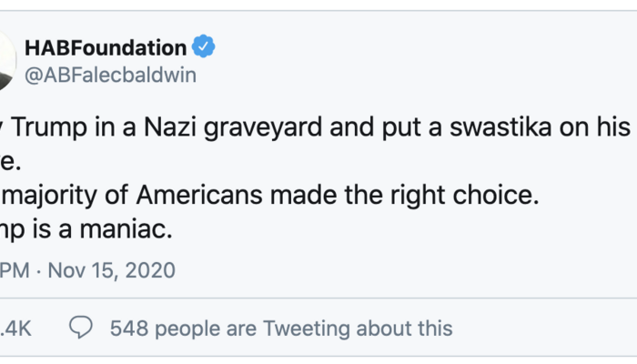Image resolution: width=637 pixels, height=364 pixels.
Task: Click the "is a maniac." line
Action: pos(87,229)
